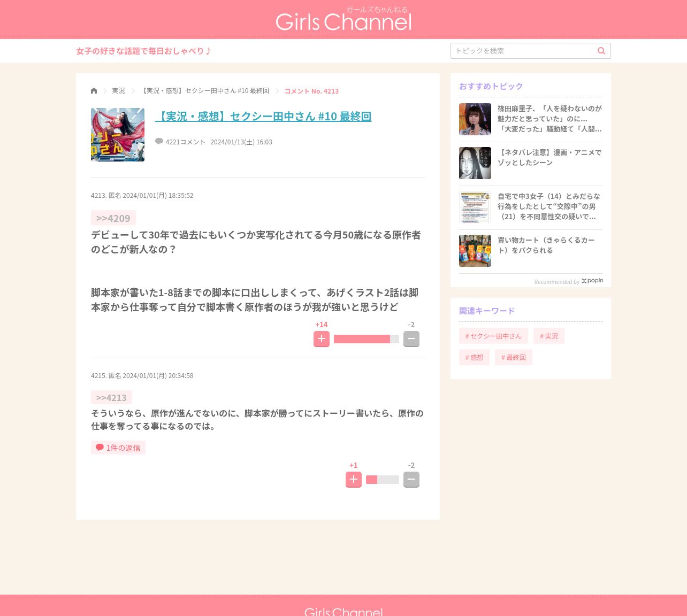The image size is (687, 616).
Task: Downvote comment 4213 with minus button
Action: pos(411,338)
